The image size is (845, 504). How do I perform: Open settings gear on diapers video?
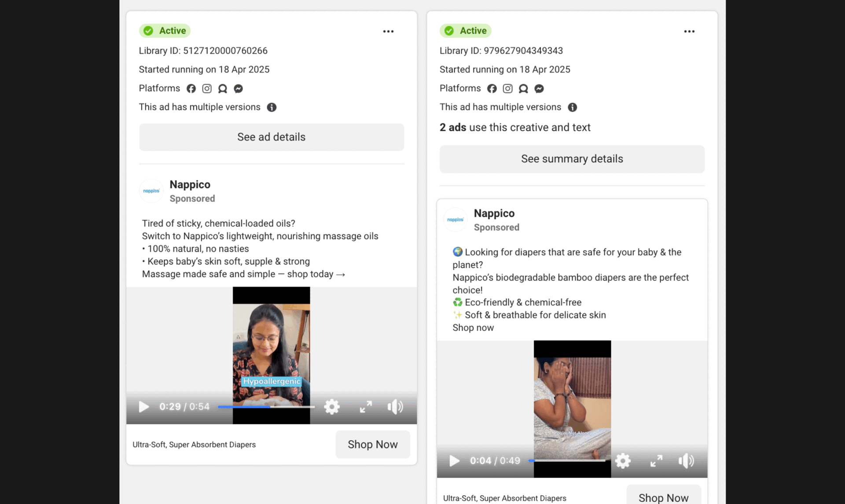pos(623,461)
